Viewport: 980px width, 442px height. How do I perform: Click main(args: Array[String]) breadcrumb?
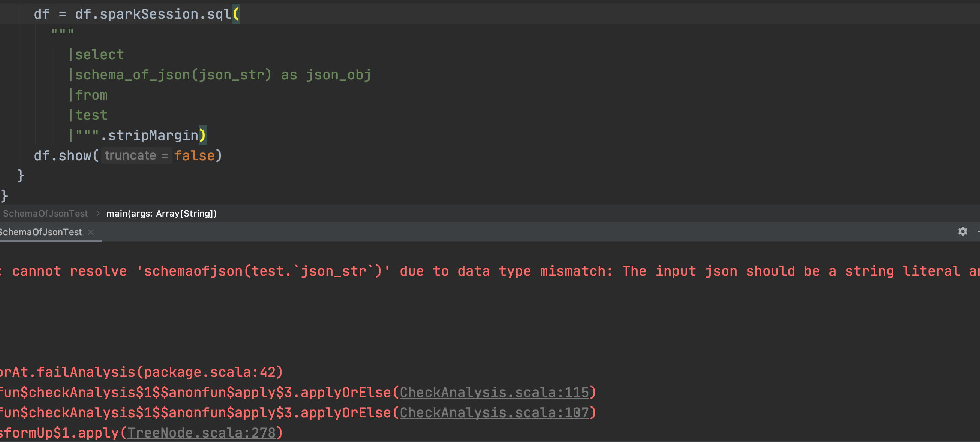(x=161, y=213)
